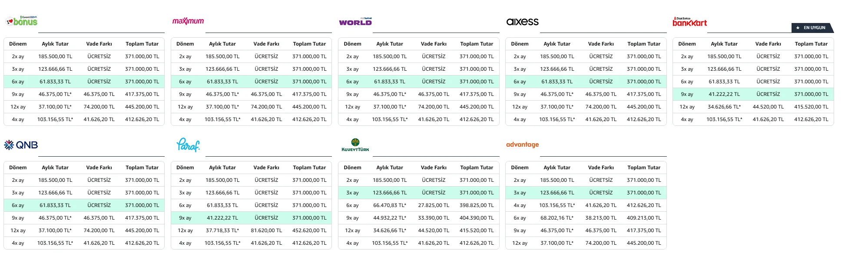
Task: Click "27.825,00 TL" in the KuveytTürk table
Action: [434, 205]
